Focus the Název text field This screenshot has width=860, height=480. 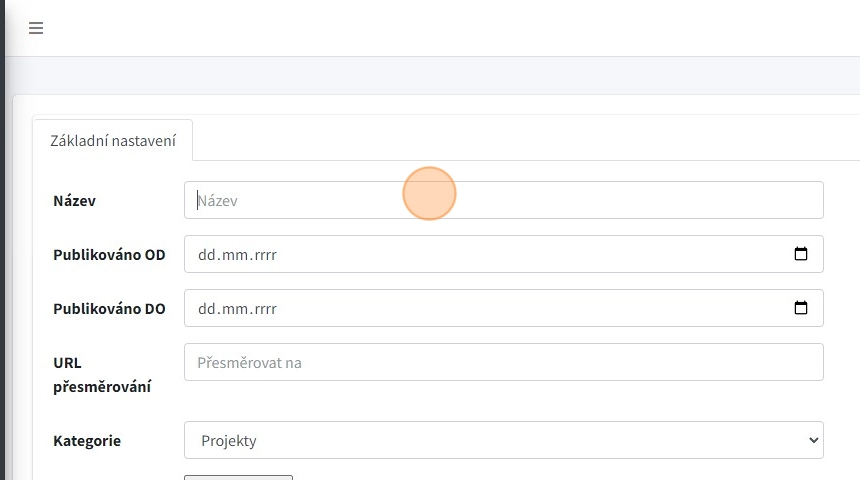(x=503, y=200)
